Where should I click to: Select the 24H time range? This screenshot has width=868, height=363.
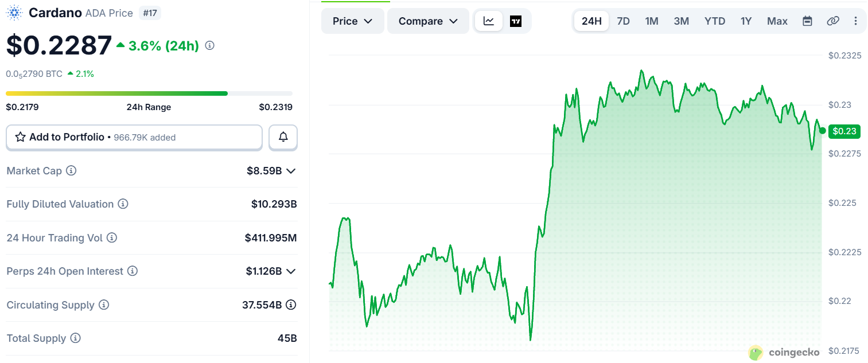(591, 21)
